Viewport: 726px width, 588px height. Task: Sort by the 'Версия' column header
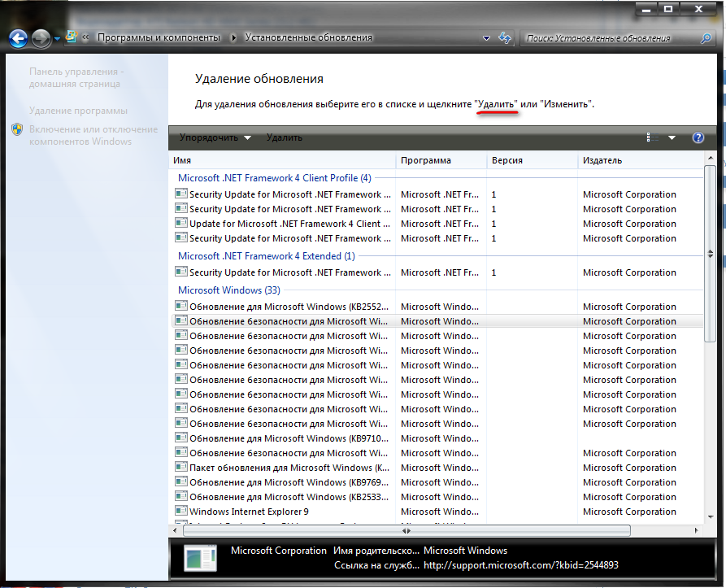(532, 160)
